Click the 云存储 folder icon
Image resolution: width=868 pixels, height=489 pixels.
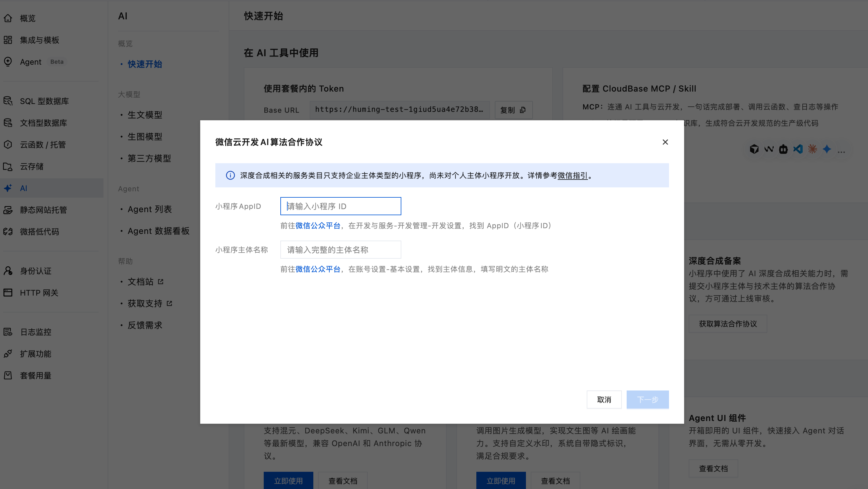pyautogui.click(x=8, y=166)
